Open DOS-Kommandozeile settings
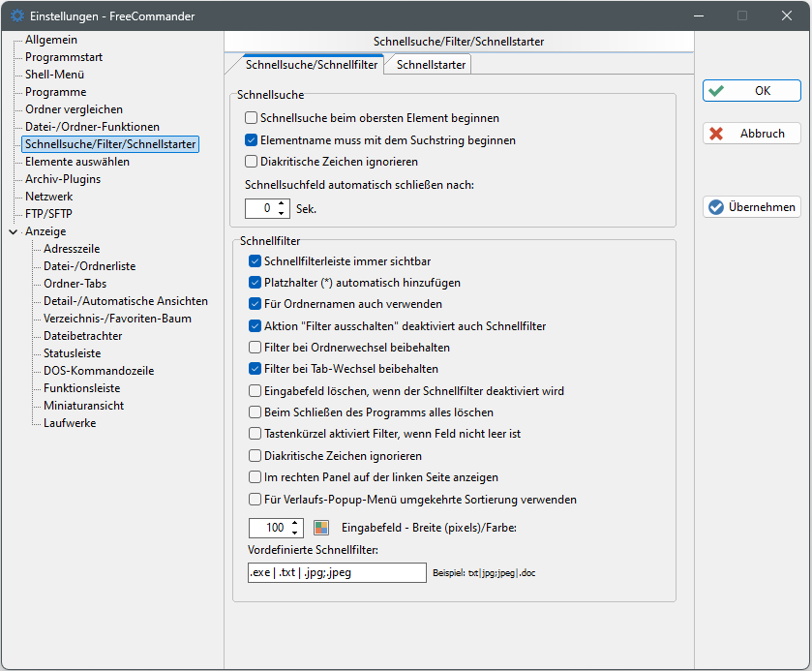Image resolution: width=812 pixels, height=671 pixels. point(99,371)
